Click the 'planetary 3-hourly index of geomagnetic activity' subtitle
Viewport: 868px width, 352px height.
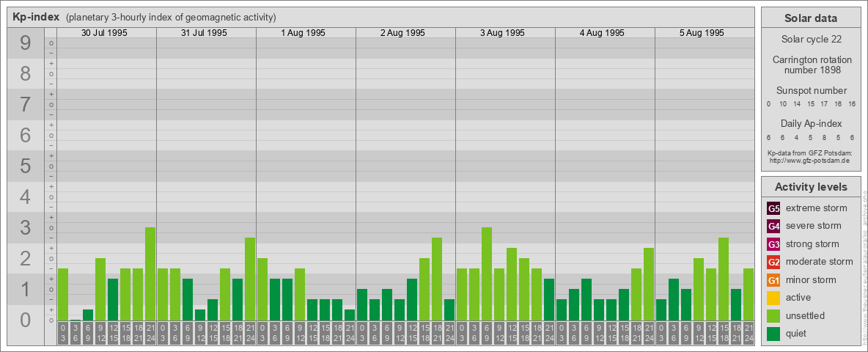(171, 17)
